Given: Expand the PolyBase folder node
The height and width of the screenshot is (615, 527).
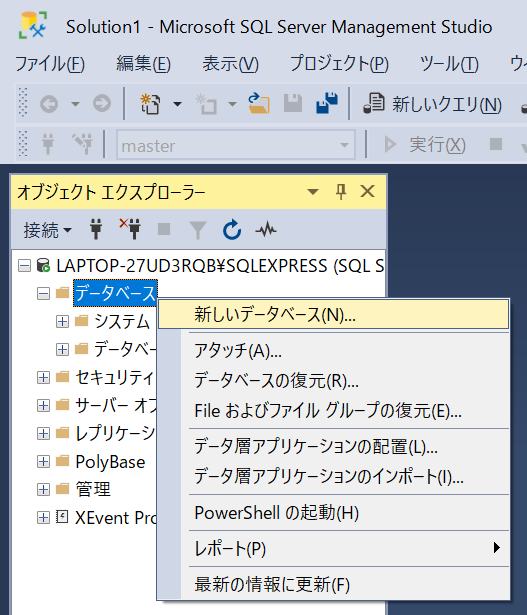Looking at the screenshot, I should 43,462.
